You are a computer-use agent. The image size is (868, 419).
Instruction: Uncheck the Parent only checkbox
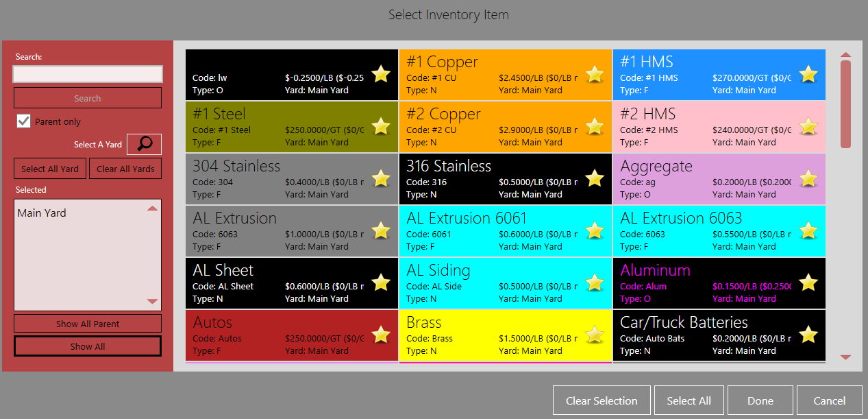coord(24,121)
